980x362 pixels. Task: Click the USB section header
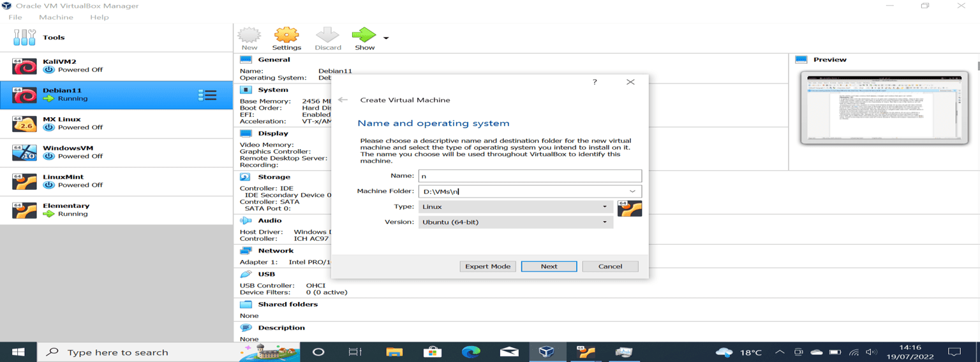click(x=266, y=274)
